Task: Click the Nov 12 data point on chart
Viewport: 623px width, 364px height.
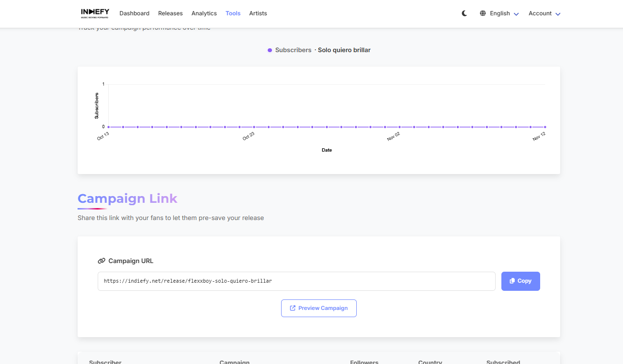Action: [x=545, y=127]
